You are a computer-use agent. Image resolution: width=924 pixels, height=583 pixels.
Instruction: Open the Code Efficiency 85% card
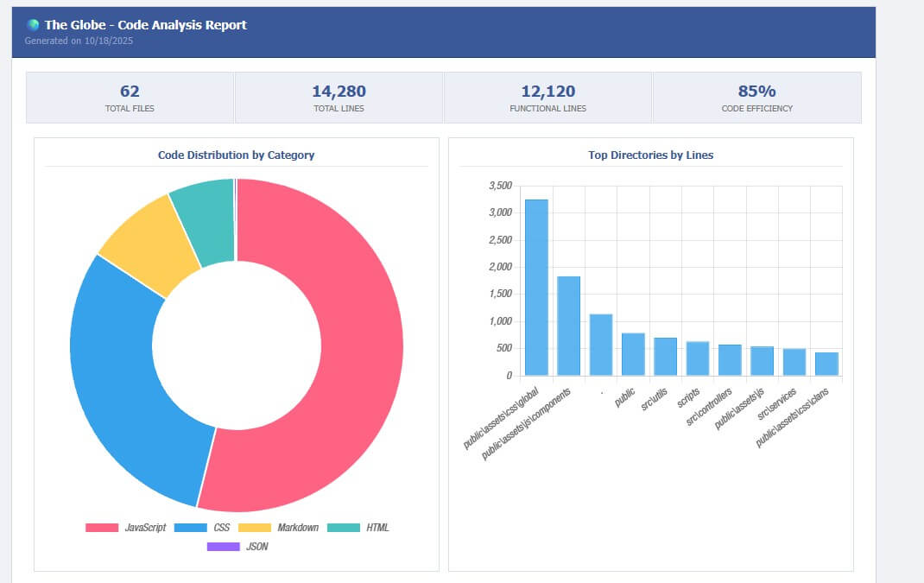756,98
